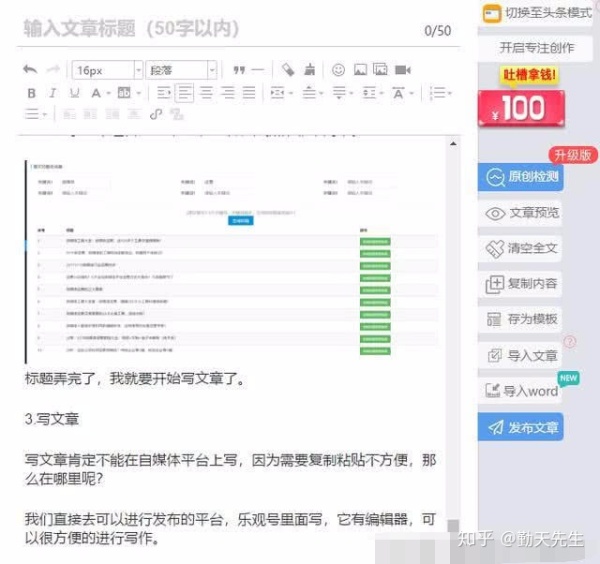Image resolution: width=600 pixels, height=564 pixels.
Task: Align text center
Action: pos(206,93)
